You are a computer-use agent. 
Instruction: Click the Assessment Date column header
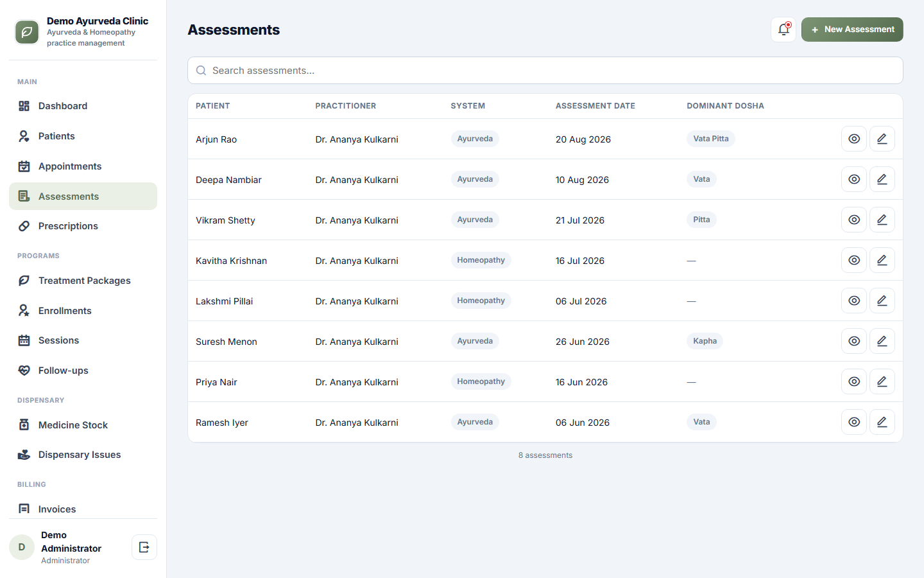(595, 106)
